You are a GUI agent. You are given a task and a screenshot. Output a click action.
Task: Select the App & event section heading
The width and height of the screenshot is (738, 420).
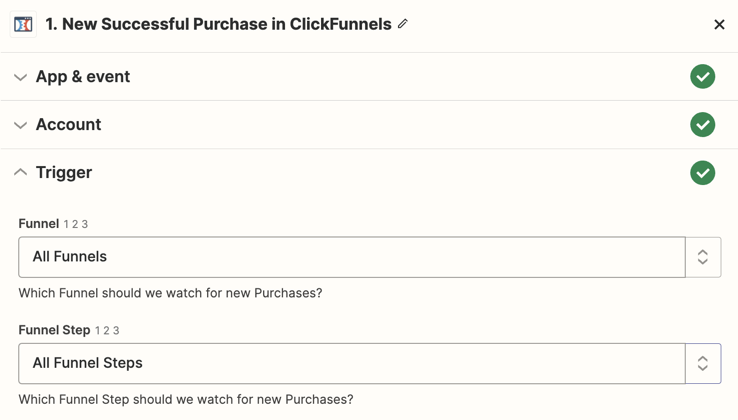pyautogui.click(x=83, y=77)
